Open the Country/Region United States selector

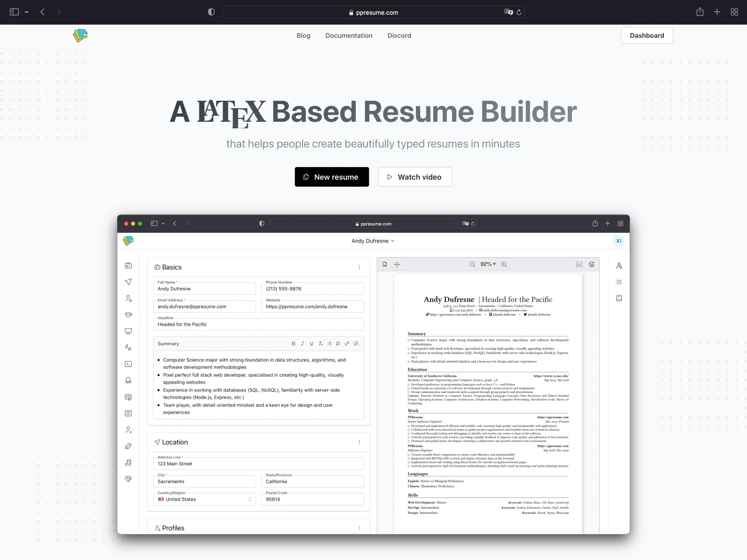[x=204, y=499]
